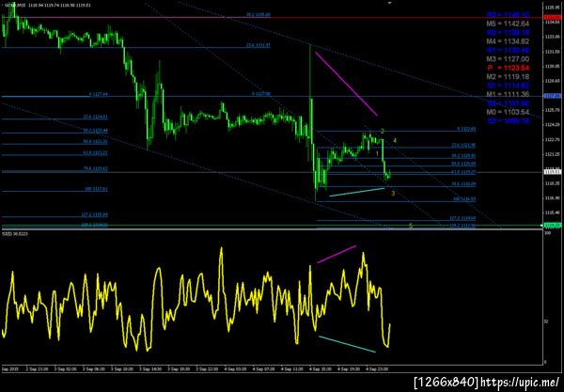Click the 0 level on RSI axis

[x=545, y=362]
